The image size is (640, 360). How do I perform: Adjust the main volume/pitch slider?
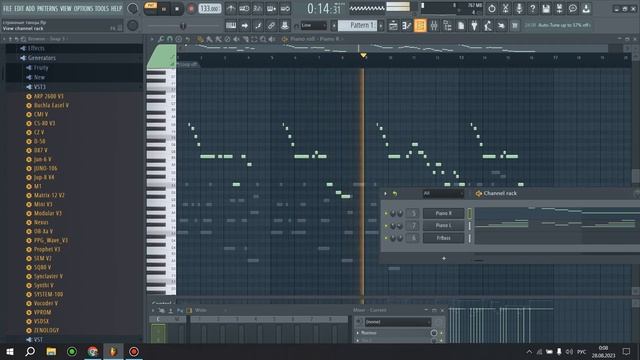182,26
